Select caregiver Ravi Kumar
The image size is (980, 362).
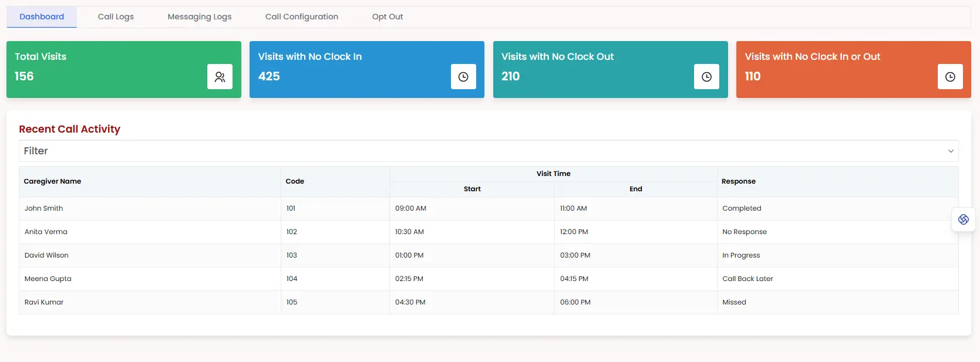[44, 302]
